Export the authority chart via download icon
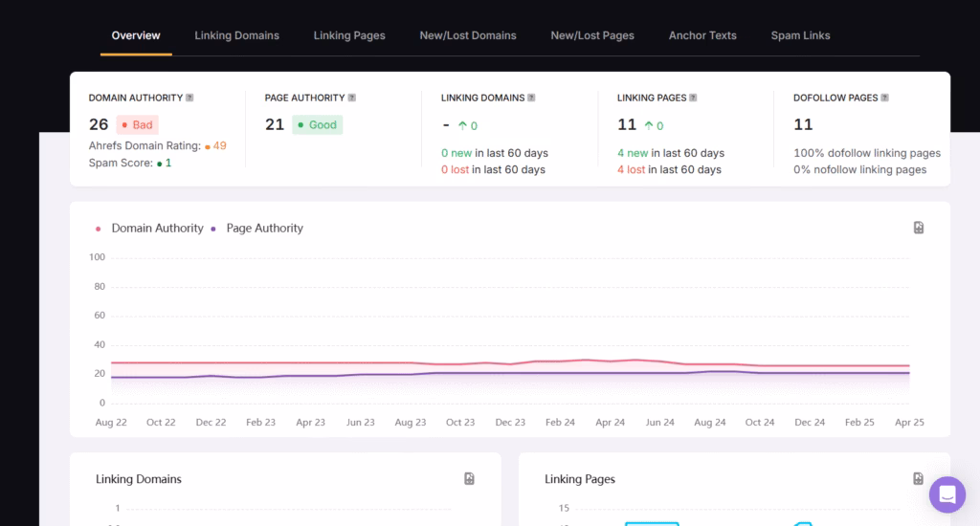Viewport: 980px width, 526px height. coord(918,228)
